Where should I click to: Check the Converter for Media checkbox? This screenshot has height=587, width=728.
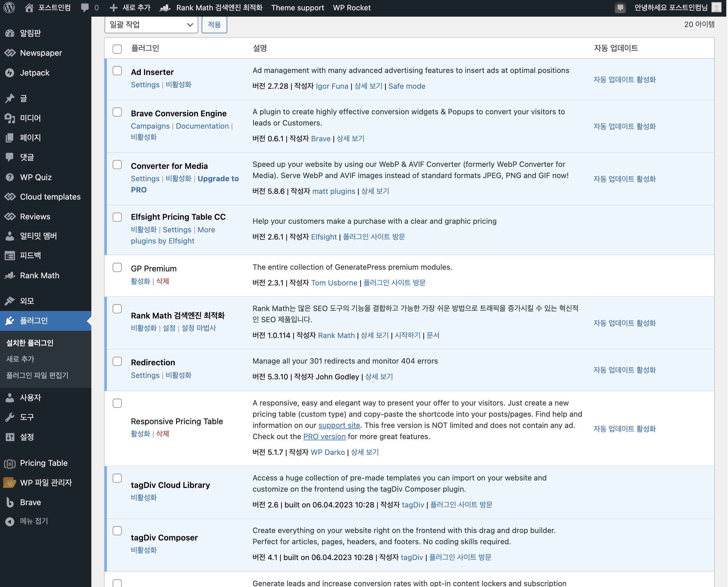coord(117,164)
